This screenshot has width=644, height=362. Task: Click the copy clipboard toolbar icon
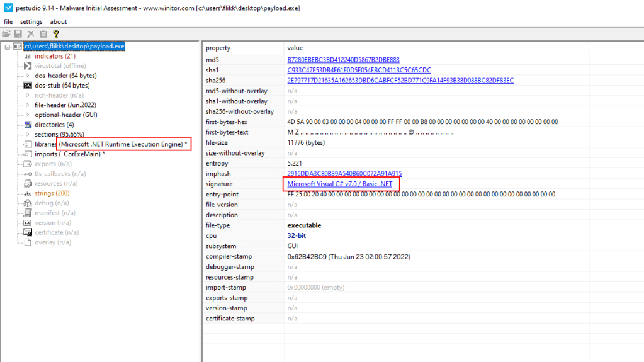[43, 34]
